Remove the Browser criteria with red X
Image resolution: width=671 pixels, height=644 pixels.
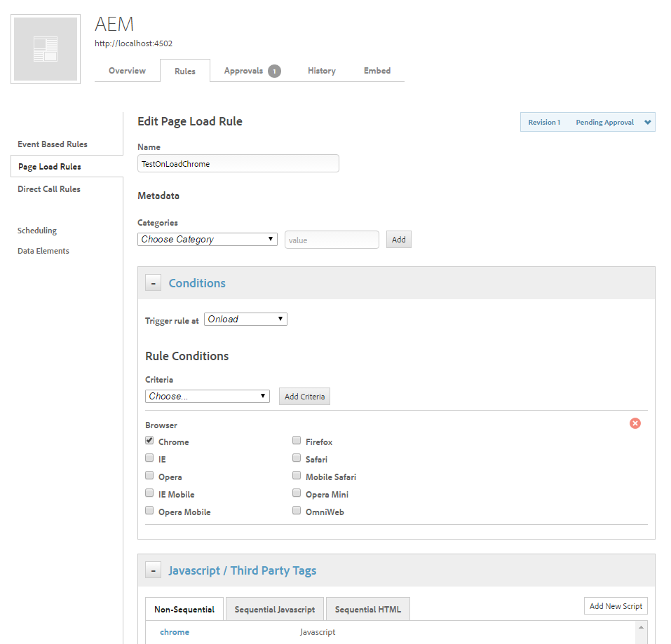coord(635,423)
